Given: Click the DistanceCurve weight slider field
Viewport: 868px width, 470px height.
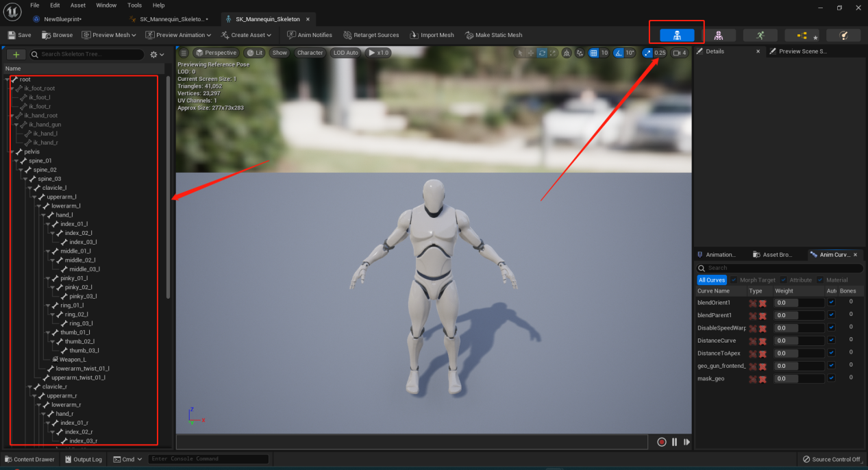Looking at the screenshot, I should pos(799,341).
